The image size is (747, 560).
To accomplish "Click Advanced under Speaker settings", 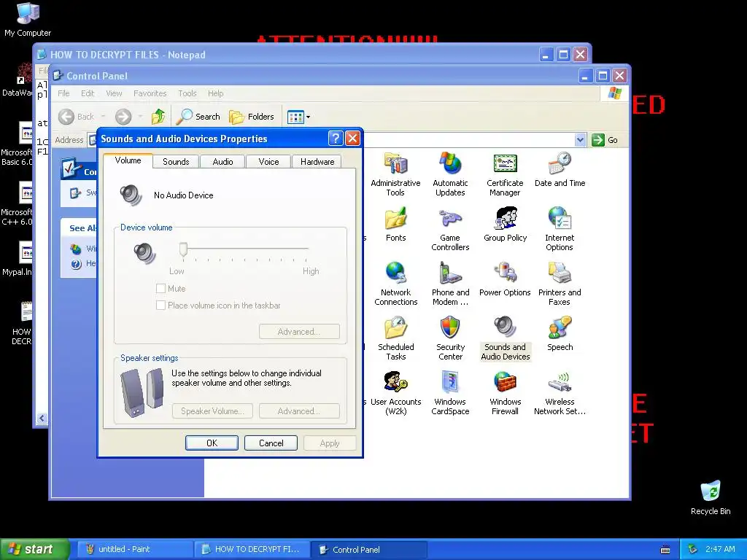I will 299,411.
